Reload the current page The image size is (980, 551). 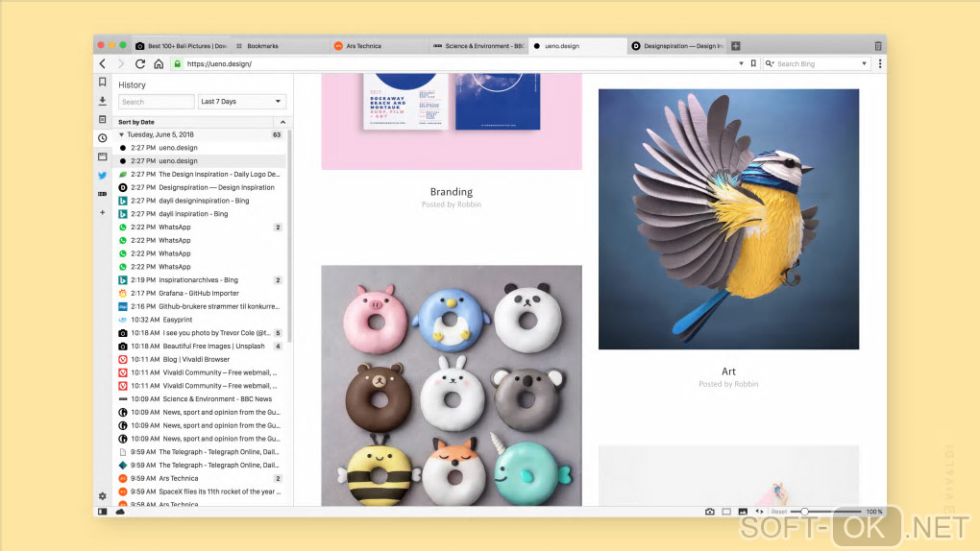140,63
